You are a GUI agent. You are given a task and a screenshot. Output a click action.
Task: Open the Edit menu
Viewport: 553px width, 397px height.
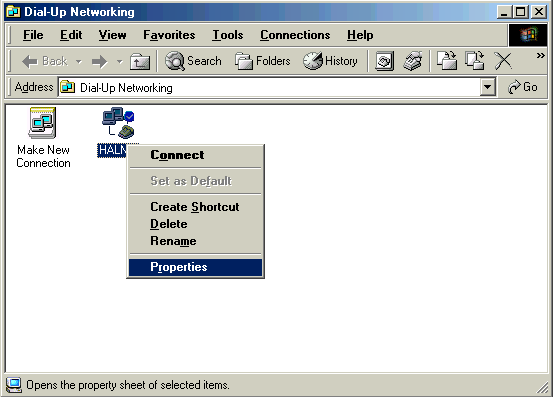(71, 35)
